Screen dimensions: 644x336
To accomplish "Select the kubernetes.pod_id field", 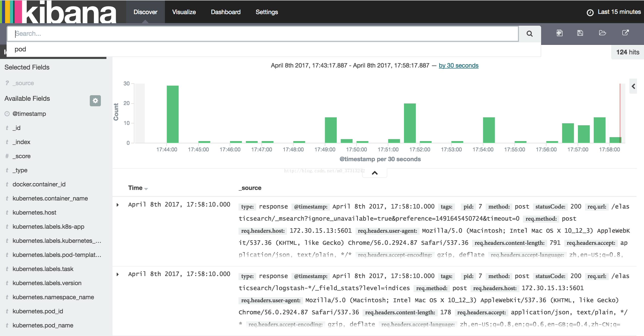I will (38, 311).
